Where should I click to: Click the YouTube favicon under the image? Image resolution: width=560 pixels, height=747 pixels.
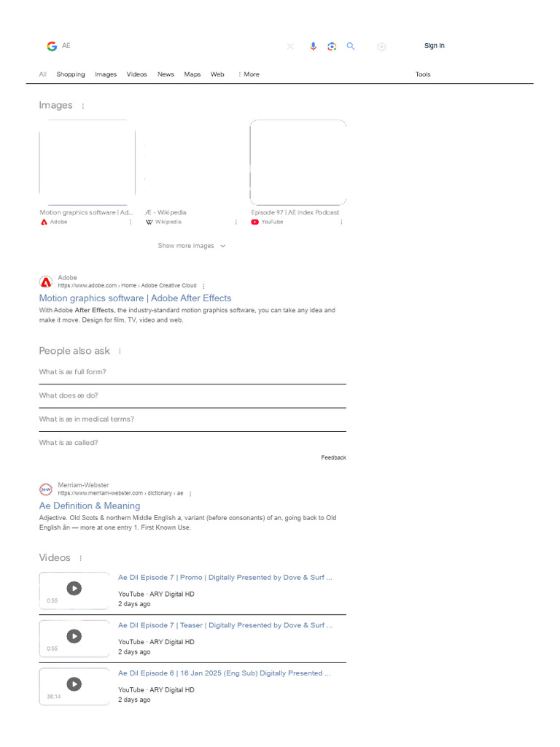pos(254,222)
